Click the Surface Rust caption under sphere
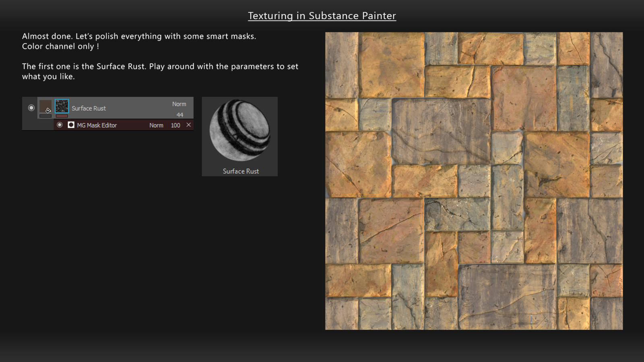Image resolution: width=644 pixels, height=362 pixels. coord(241,171)
